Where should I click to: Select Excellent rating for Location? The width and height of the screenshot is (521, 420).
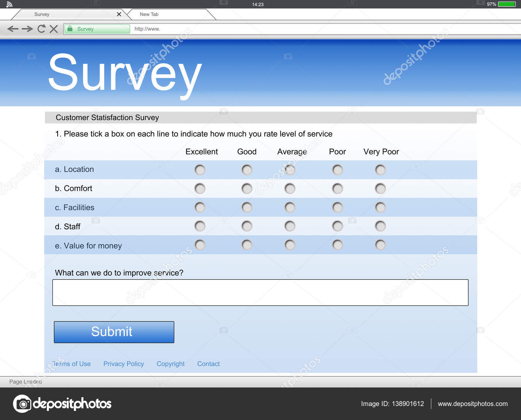(200, 169)
